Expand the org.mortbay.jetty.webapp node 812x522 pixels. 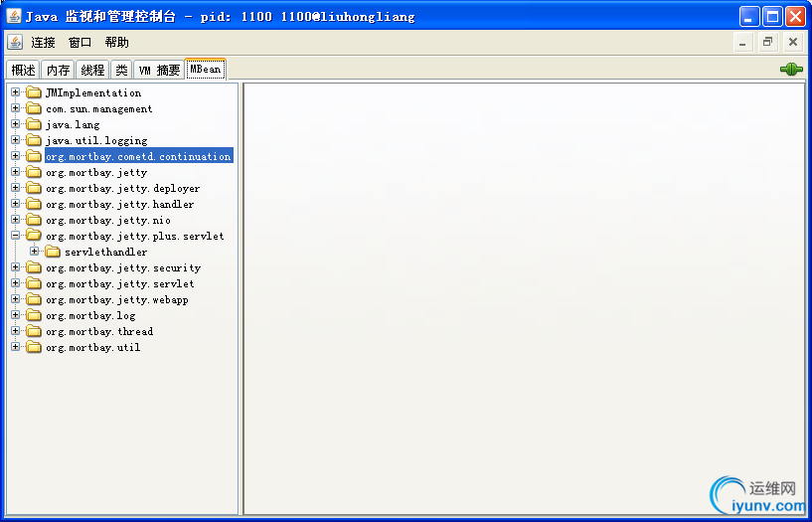click(x=16, y=299)
